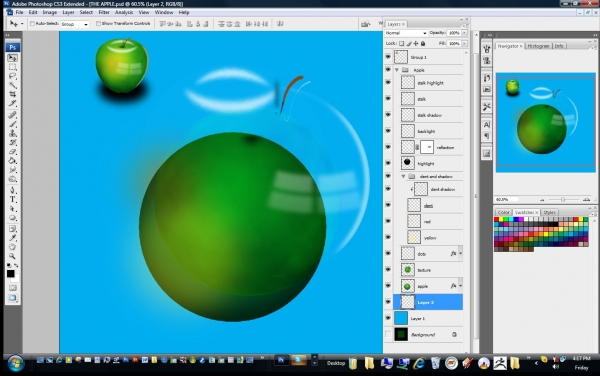Adjust the Navigator zoom slider
This screenshot has width=600, height=376.
(x=563, y=199)
